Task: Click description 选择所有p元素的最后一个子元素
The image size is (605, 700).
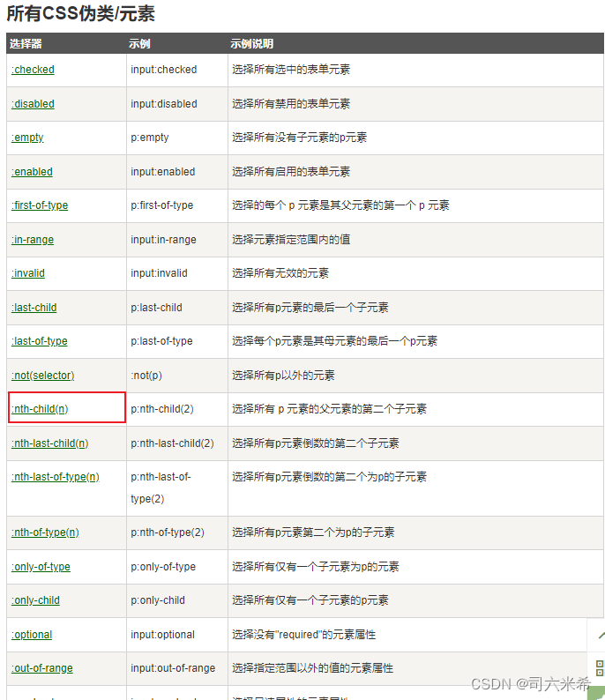Action: coord(310,308)
